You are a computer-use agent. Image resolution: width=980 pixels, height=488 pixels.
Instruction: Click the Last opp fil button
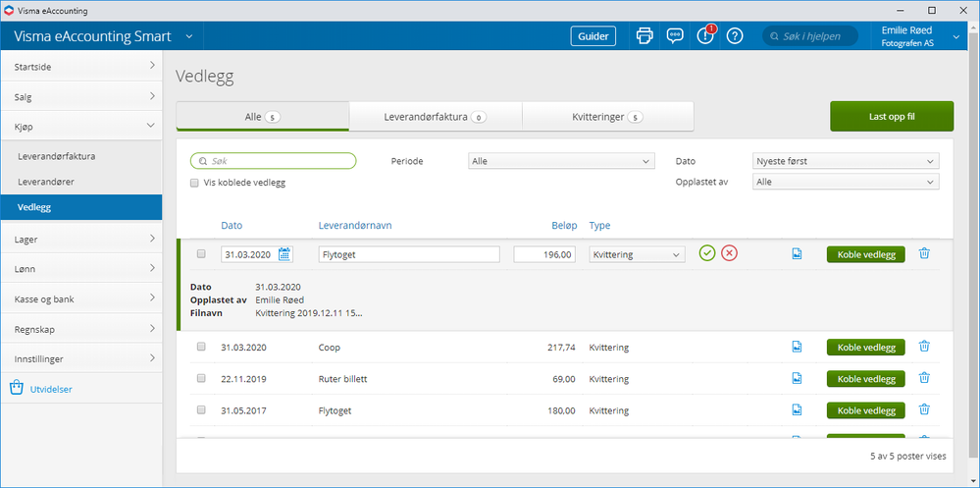click(x=891, y=116)
